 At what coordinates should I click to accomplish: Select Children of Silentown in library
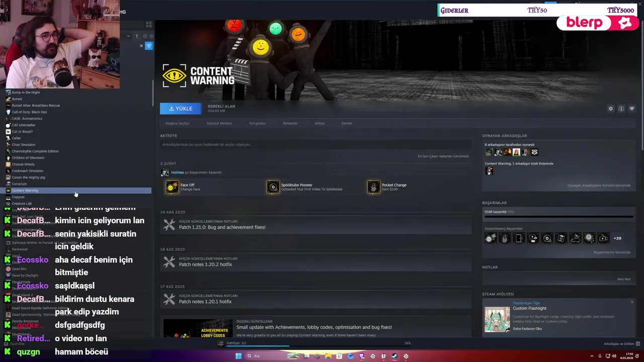pos(28,158)
